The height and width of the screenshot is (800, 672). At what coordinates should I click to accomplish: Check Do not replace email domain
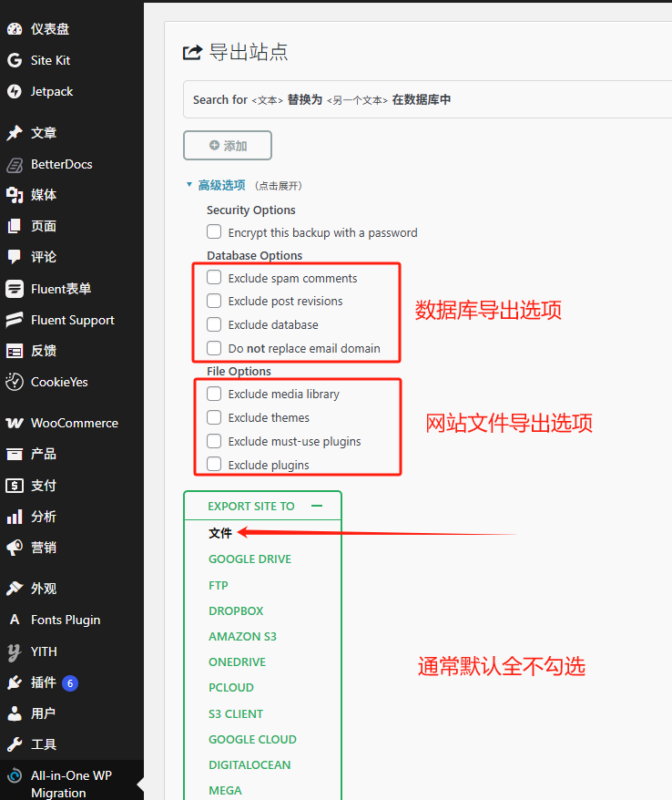tap(214, 347)
